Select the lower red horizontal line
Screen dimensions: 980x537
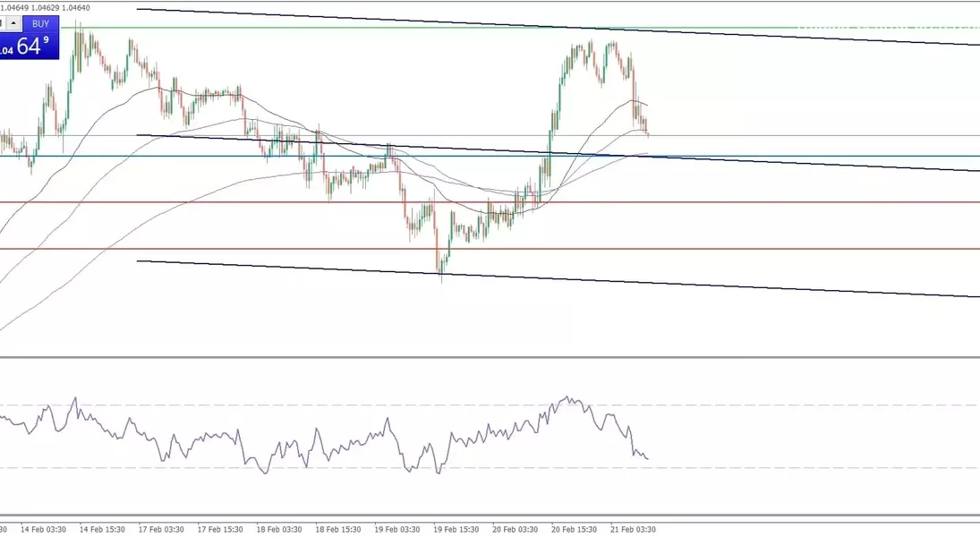point(716,249)
